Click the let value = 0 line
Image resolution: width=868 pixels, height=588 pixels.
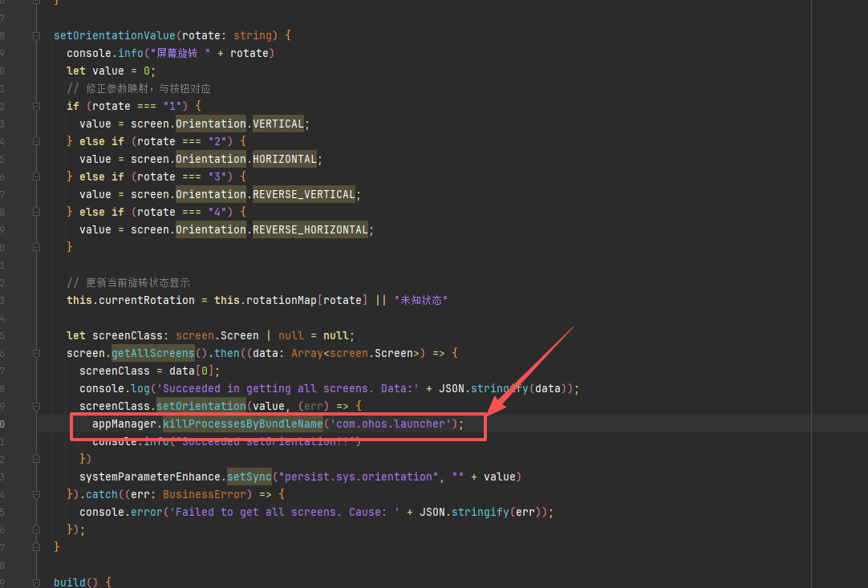pos(111,71)
